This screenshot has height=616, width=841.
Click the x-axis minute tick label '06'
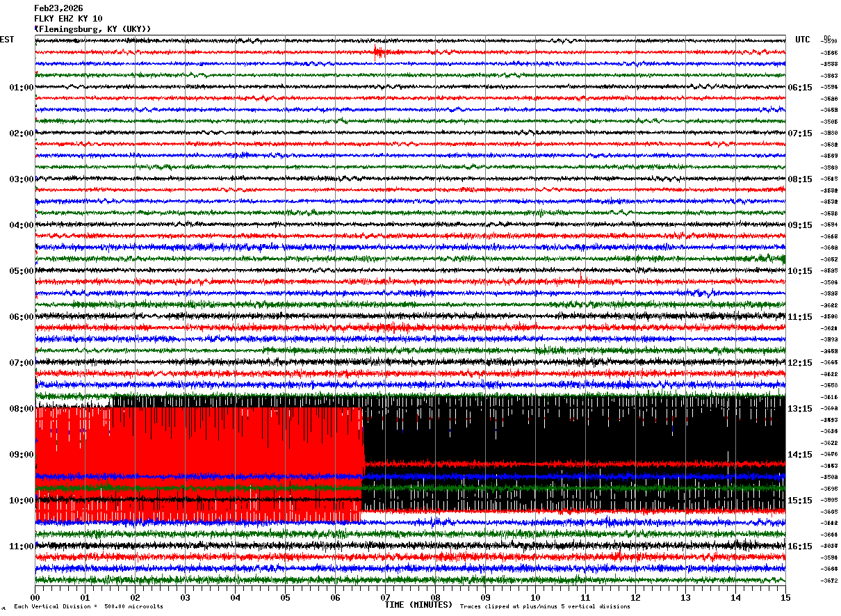pyautogui.click(x=335, y=597)
